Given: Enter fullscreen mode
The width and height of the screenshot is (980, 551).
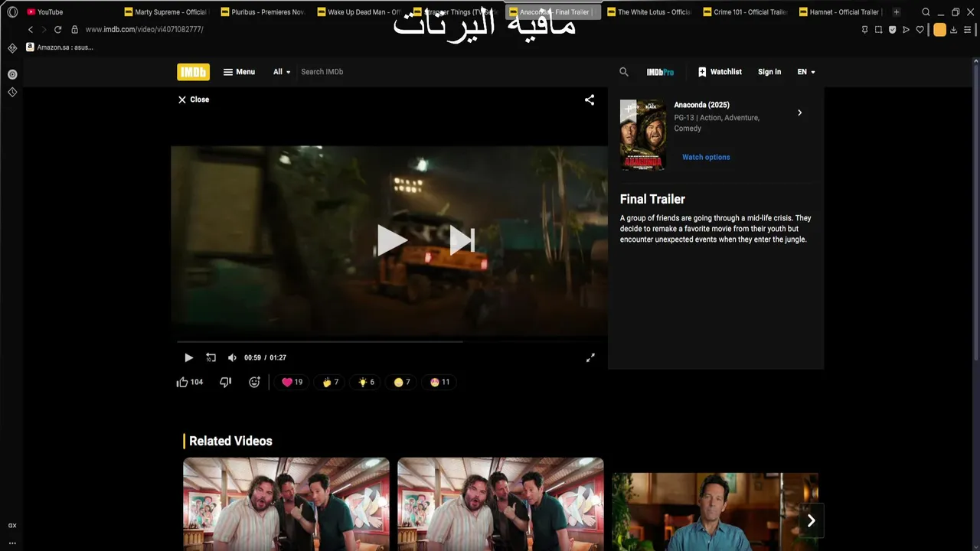Looking at the screenshot, I should click(590, 357).
